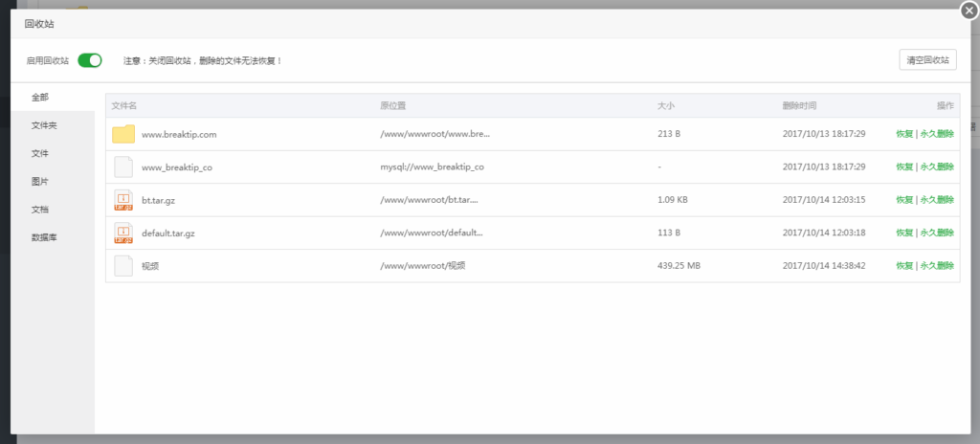
Task: Restore the www.breaktip.com folder
Action: pos(904,134)
